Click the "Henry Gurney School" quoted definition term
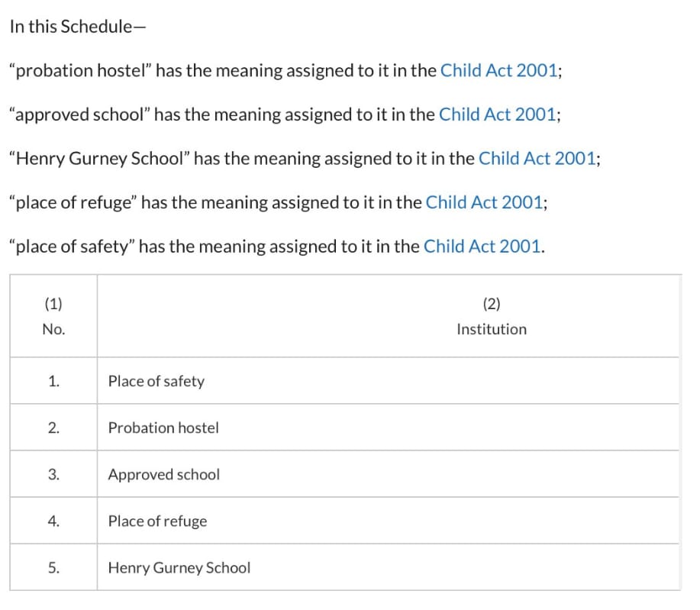 point(100,159)
